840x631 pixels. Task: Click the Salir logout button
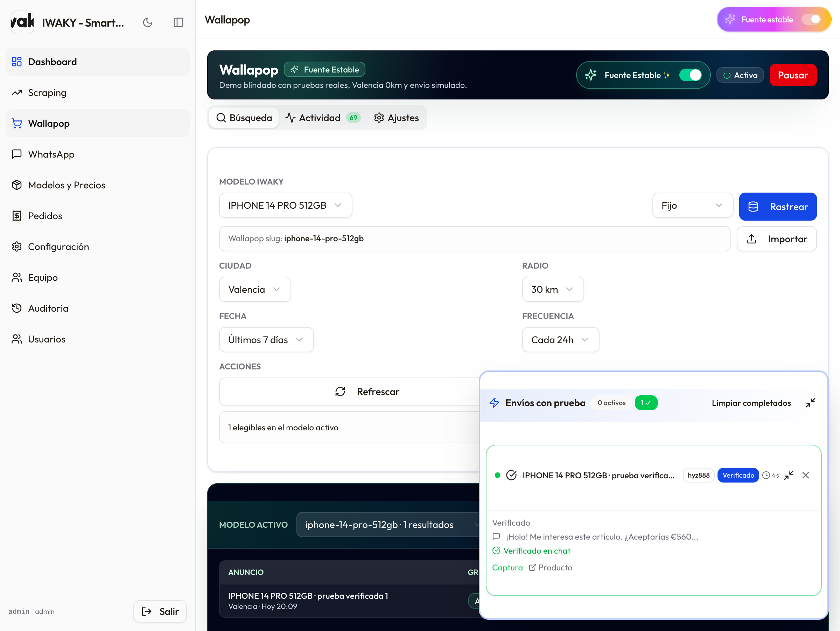click(160, 611)
